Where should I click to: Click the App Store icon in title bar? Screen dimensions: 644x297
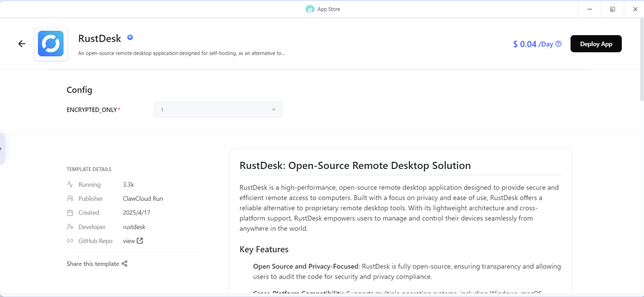(x=310, y=9)
